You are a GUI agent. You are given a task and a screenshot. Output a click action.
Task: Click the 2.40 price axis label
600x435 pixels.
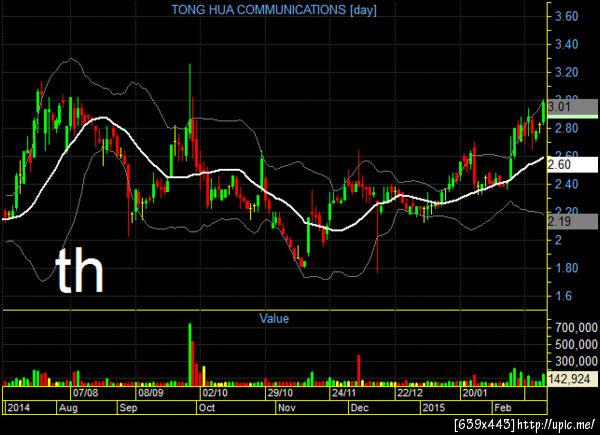coord(567,184)
